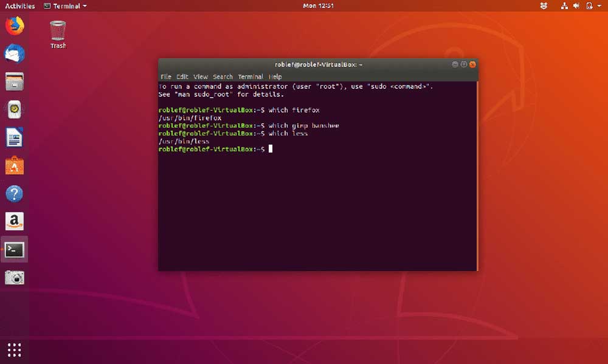This screenshot has height=364, width=608.
Task: Click the battery status icon
Action: click(589, 5)
